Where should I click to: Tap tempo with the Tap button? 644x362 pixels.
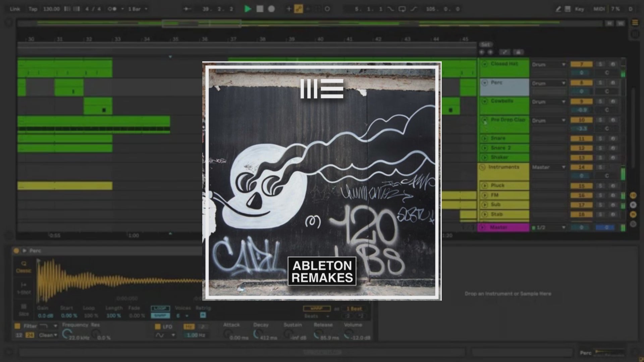33,9
